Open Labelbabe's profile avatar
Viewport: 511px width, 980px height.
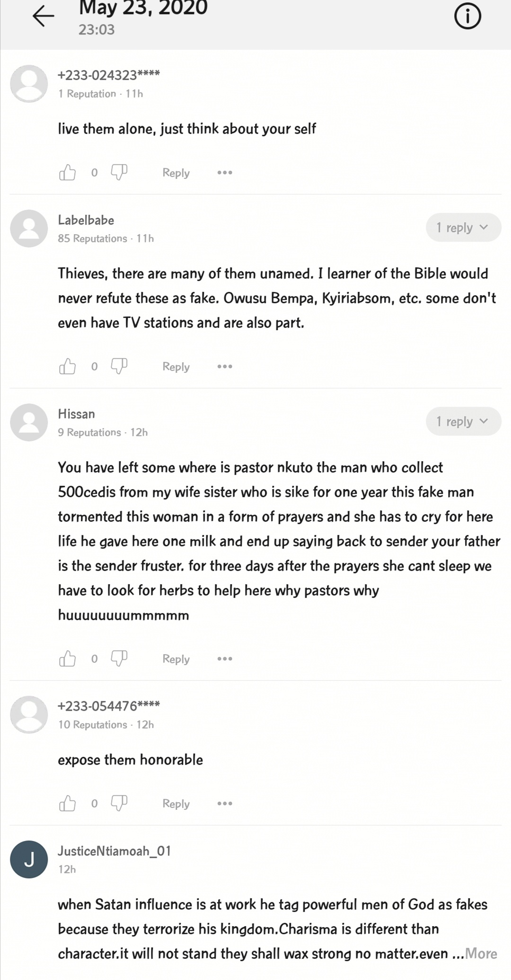(29, 228)
